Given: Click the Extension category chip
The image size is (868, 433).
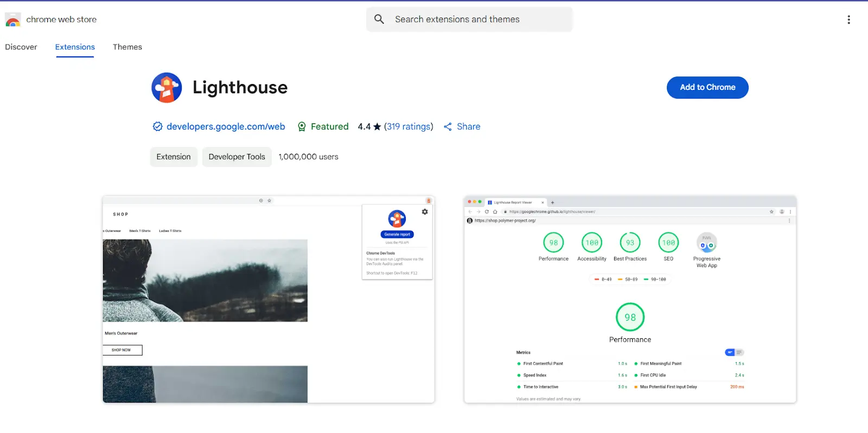Looking at the screenshot, I should pos(174,157).
